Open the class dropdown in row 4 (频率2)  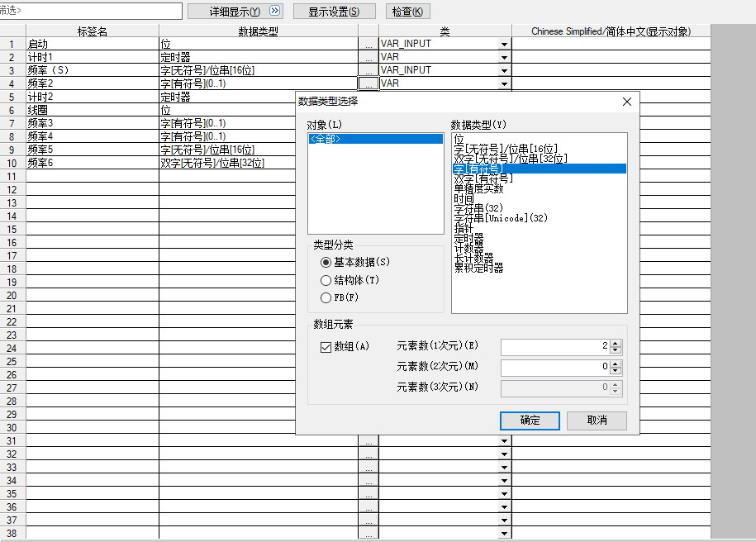503,83
